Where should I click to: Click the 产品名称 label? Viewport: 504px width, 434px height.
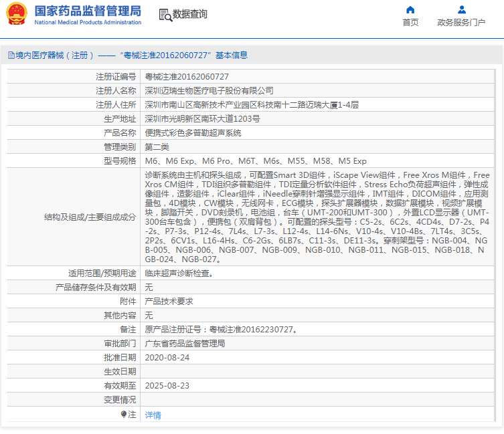[x=120, y=133]
